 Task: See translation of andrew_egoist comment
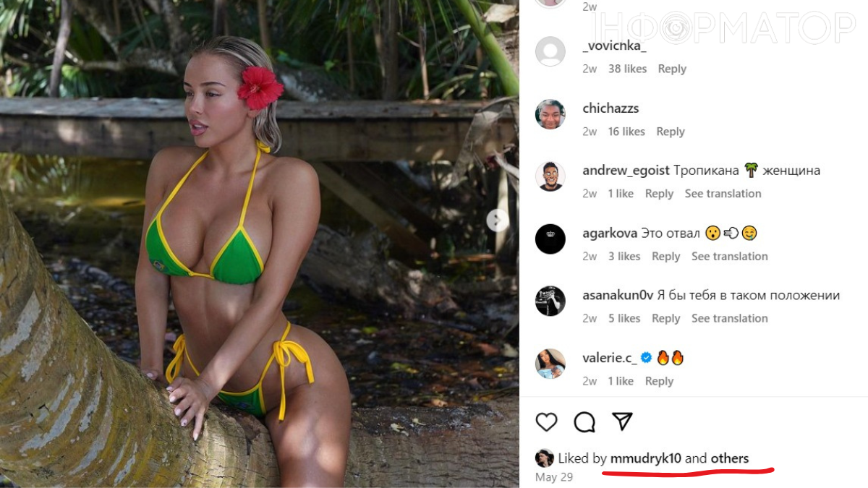[x=723, y=194]
